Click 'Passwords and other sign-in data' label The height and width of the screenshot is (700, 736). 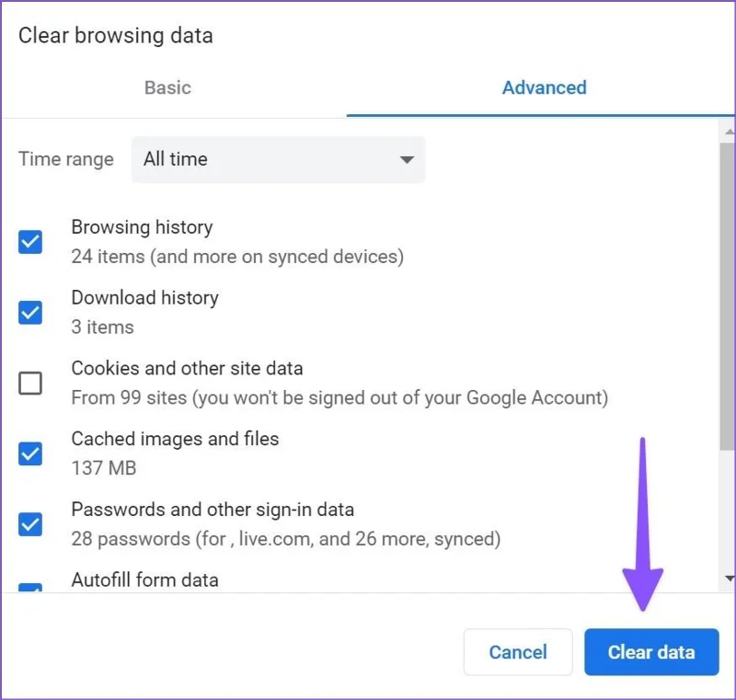coord(213,510)
